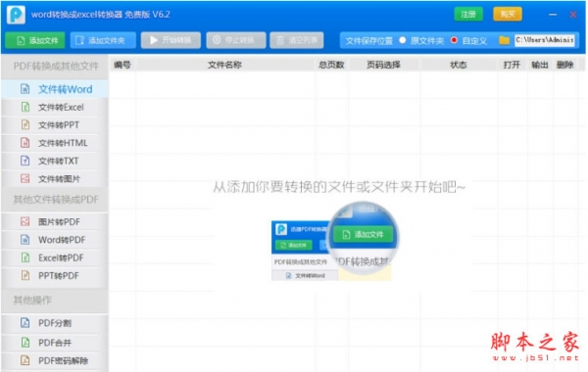Click the save path input field

point(545,40)
